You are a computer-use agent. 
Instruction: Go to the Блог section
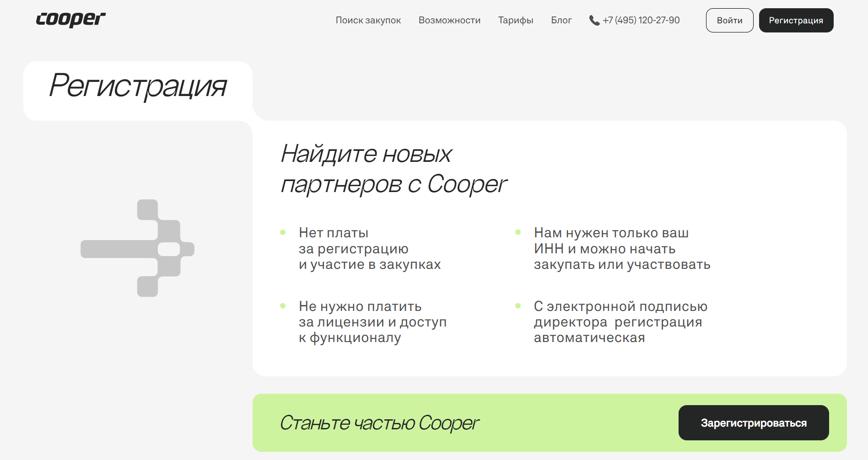point(561,20)
